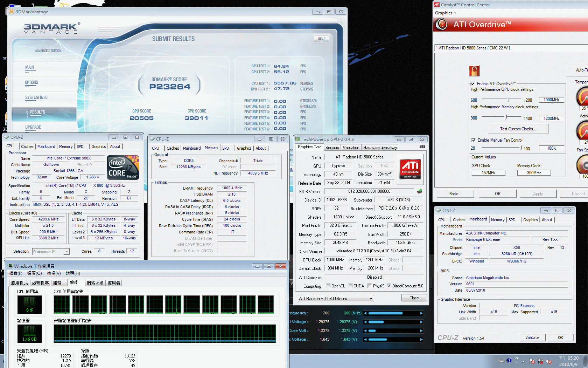Toggle Enable ATI Overdrive checkbox
588x368 pixels.
(473, 84)
